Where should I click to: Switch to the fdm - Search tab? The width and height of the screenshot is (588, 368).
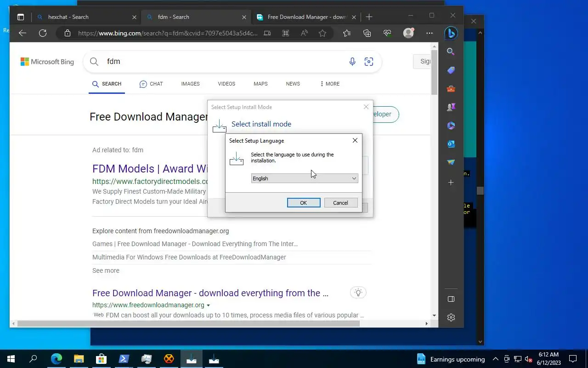196,17
